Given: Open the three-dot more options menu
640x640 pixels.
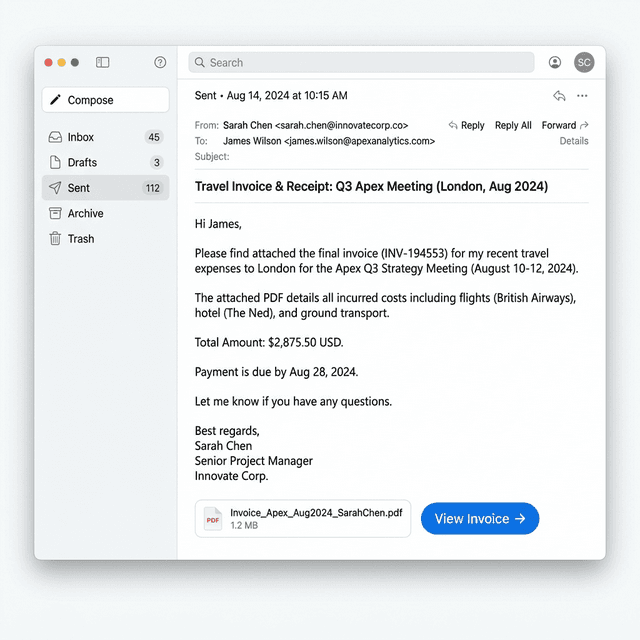Looking at the screenshot, I should [x=582, y=96].
